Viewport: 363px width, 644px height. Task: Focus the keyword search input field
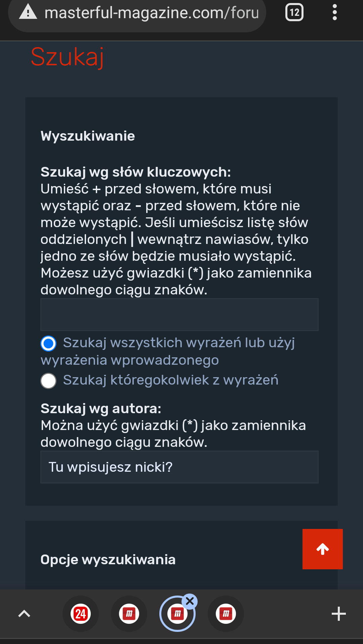coord(179,315)
